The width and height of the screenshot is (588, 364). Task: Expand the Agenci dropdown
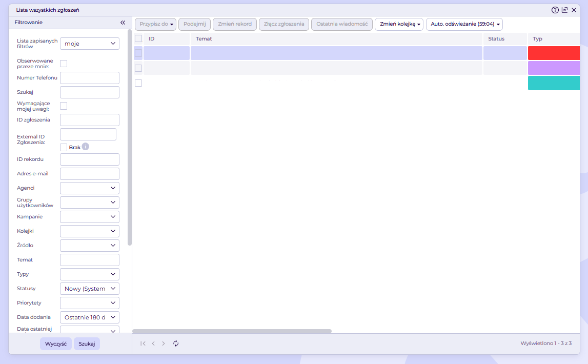tap(90, 188)
